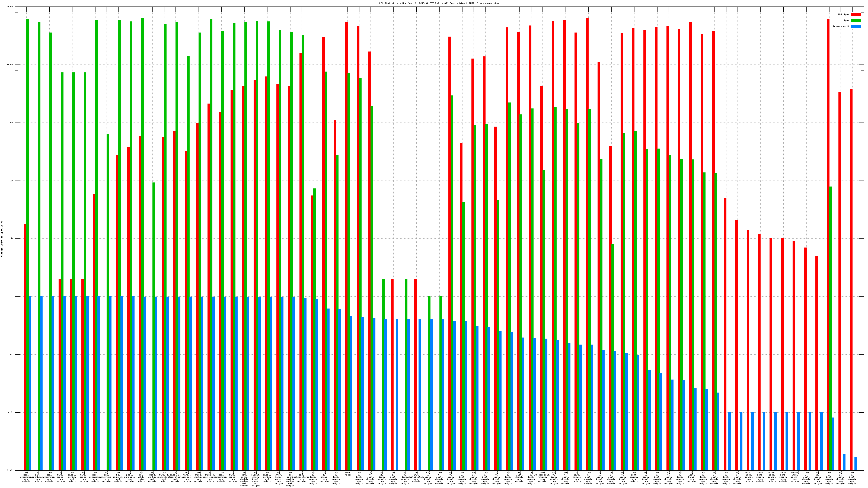Image resolution: width=868 pixels, height=488 pixels.
Task: Click the 2ff04.iadb.isipp.com x-axis label
Action: pyautogui.click(x=772, y=477)
